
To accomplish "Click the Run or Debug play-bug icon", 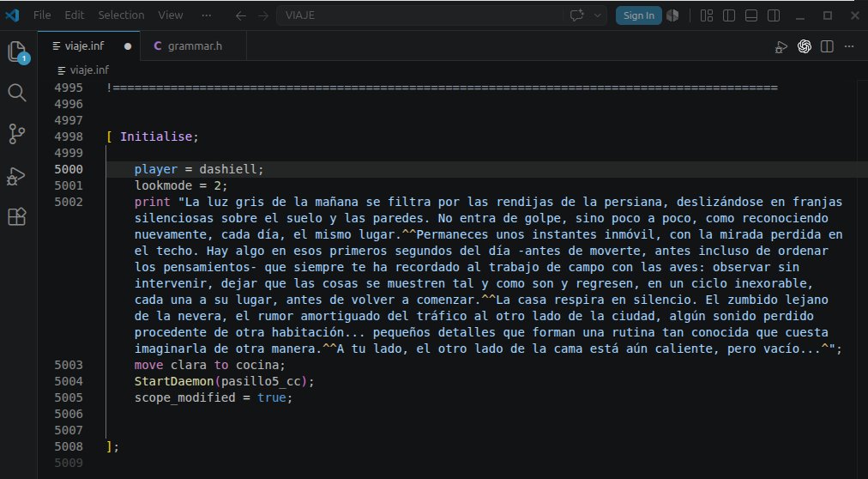I will (x=781, y=47).
